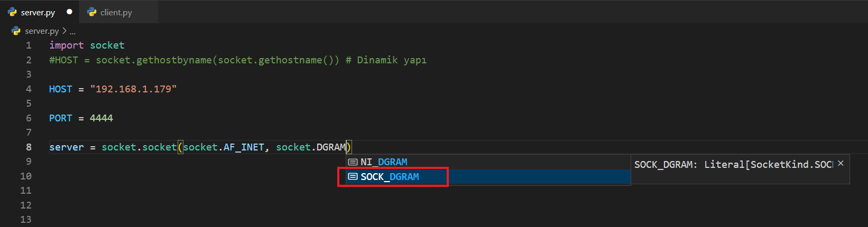Click the Python icon on client.py tab
This screenshot has height=227, width=868.
tap(92, 12)
